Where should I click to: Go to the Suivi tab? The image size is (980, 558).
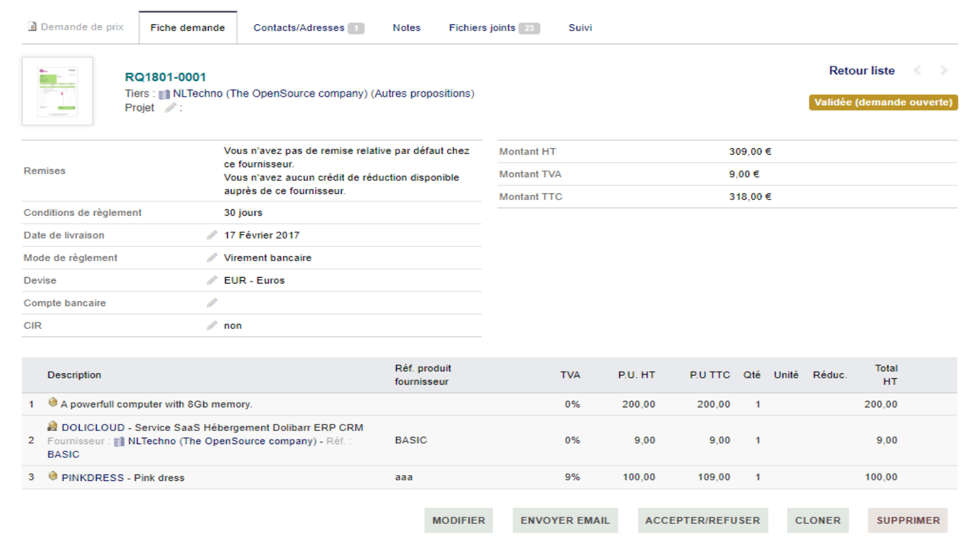[580, 28]
